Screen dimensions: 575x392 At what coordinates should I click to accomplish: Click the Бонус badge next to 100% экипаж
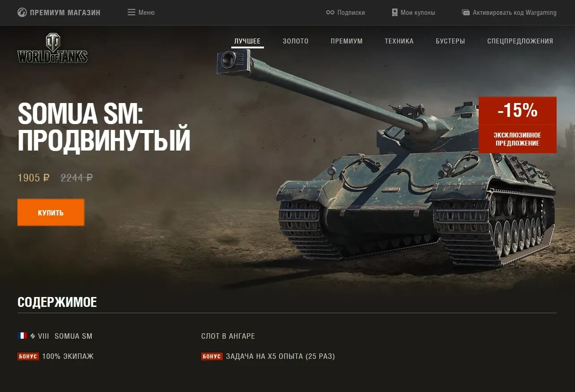(28, 357)
